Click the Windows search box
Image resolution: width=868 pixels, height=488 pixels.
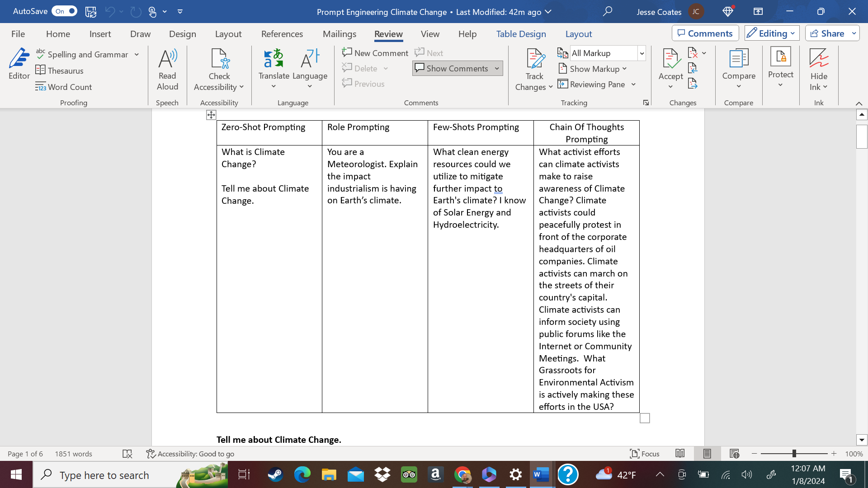tap(130, 475)
